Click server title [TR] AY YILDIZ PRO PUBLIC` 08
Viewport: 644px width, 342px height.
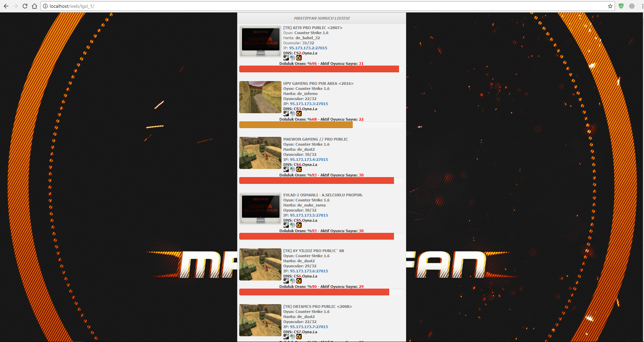tap(314, 251)
